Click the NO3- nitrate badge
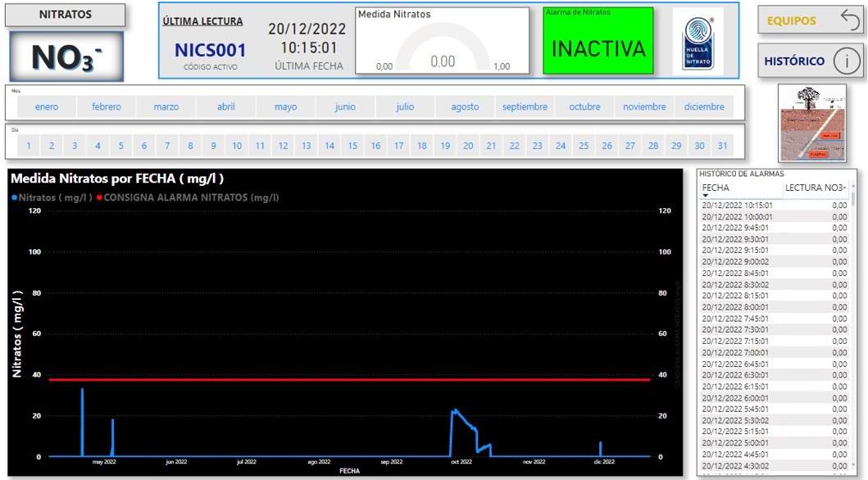Viewport: 868px width, 480px height. (66, 57)
